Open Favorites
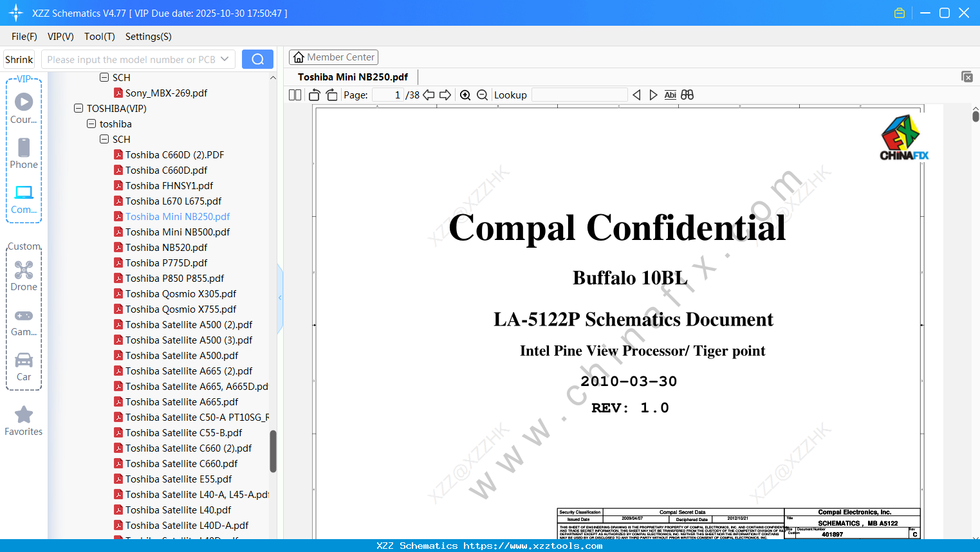The height and width of the screenshot is (552, 980). pyautogui.click(x=24, y=421)
